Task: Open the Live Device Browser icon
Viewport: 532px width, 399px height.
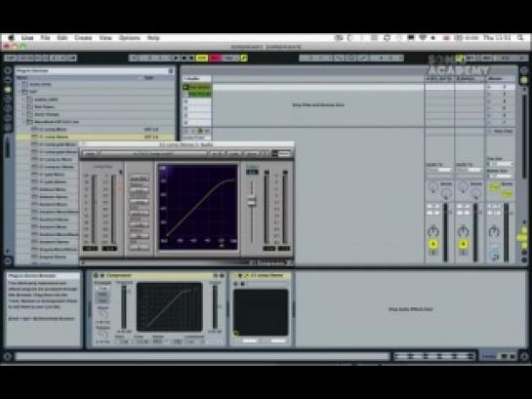Action: coord(8,80)
